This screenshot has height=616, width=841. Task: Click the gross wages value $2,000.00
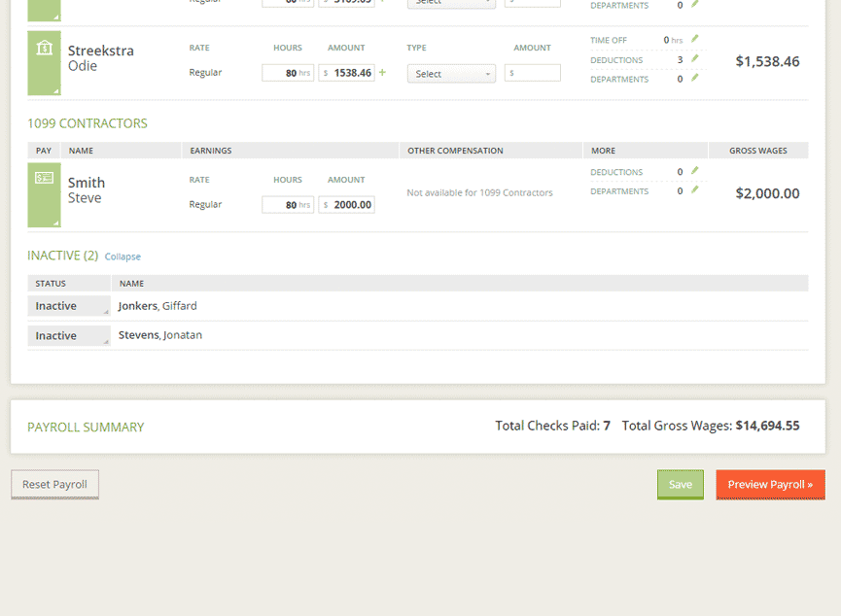point(767,193)
